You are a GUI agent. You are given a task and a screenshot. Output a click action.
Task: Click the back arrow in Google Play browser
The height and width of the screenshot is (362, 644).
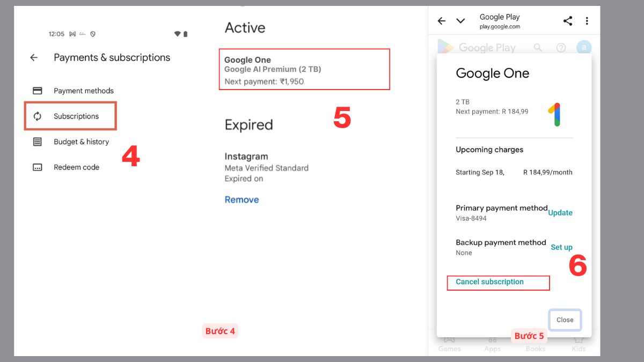tap(442, 21)
